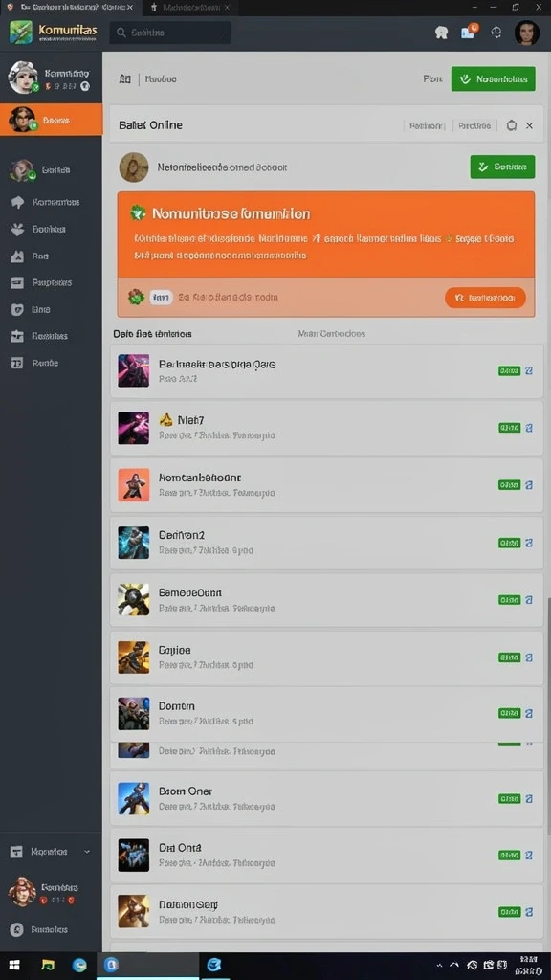Click the ghost-shaped icon in header

pyautogui.click(x=442, y=33)
